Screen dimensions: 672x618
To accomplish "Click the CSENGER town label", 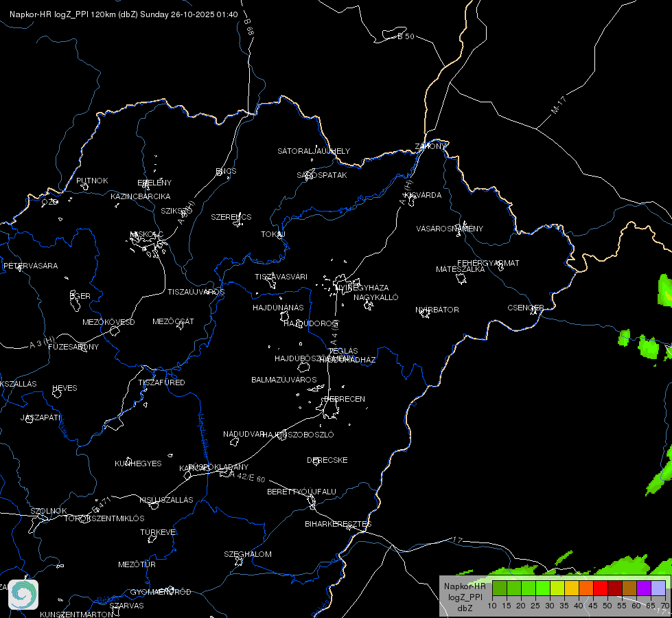I will (x=525, y=308).
